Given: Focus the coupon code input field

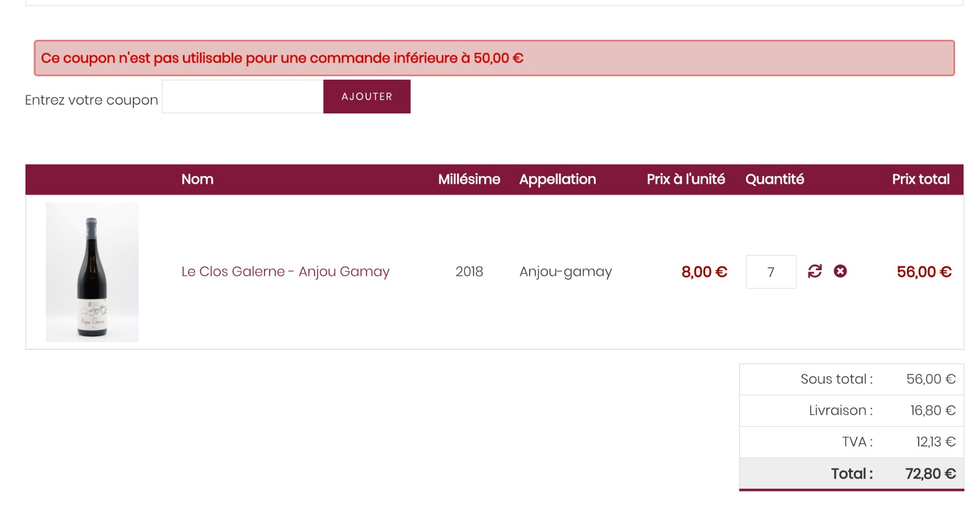Looking at the screenshot, I should (x=243, y=97).
